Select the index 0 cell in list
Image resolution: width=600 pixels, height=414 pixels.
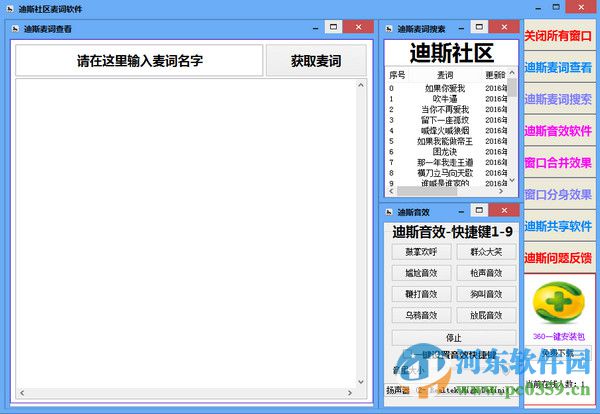pyautogui.click(x=391, y=88)
